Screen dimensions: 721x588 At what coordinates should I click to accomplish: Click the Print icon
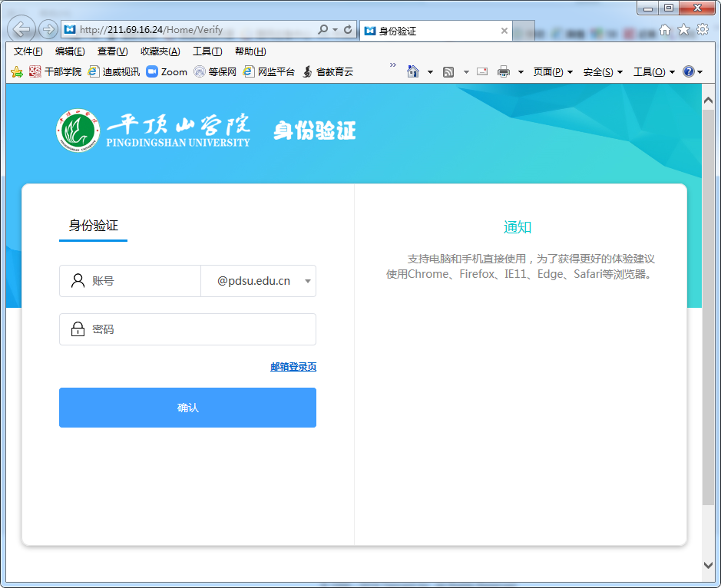click(504, 71)
